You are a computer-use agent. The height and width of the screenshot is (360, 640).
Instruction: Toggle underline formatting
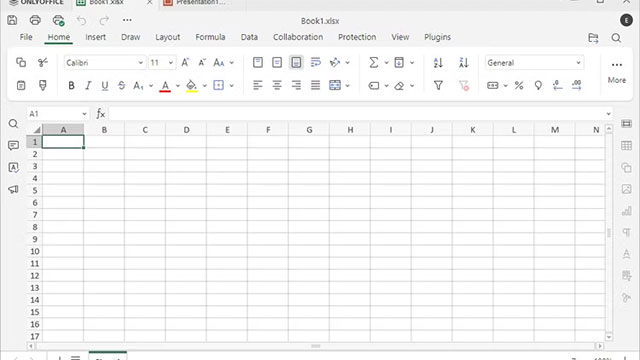coord(104,85)
